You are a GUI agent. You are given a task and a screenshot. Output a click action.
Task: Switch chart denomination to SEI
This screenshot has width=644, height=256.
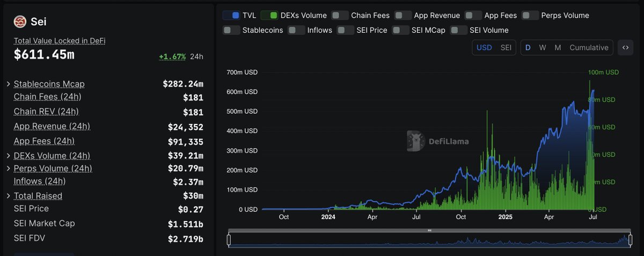(506, 47)
